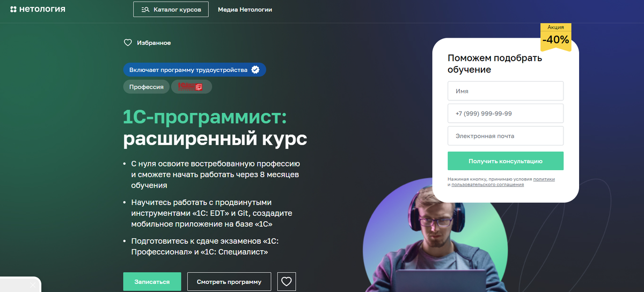Click the Получить консультацию button
The image size is (644, 292).
click(506, 160)
